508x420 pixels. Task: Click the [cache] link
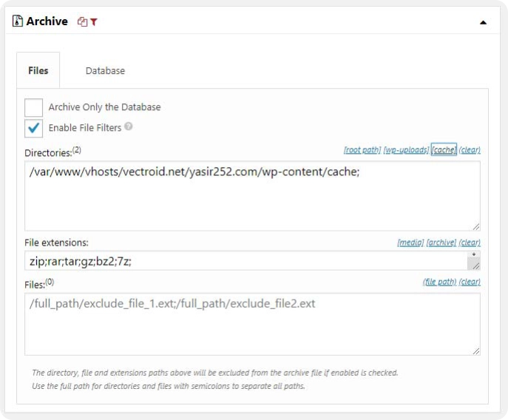click(444, 149)
